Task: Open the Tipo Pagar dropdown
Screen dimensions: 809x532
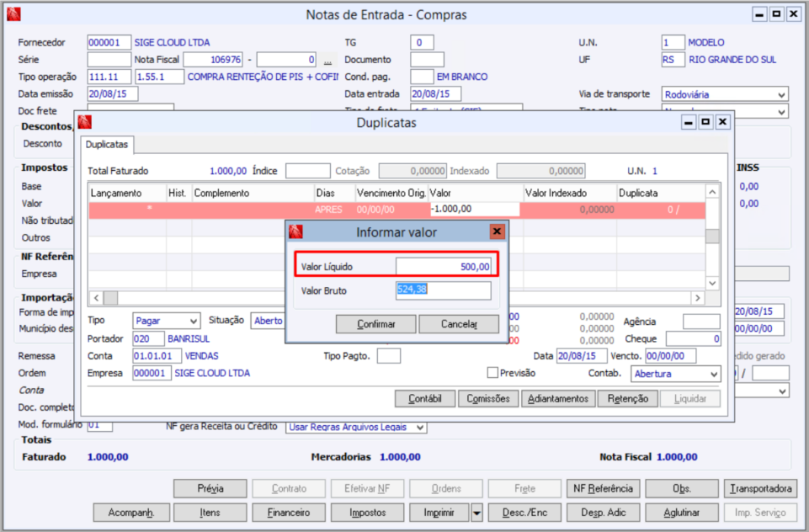Action: coord(194,321)
